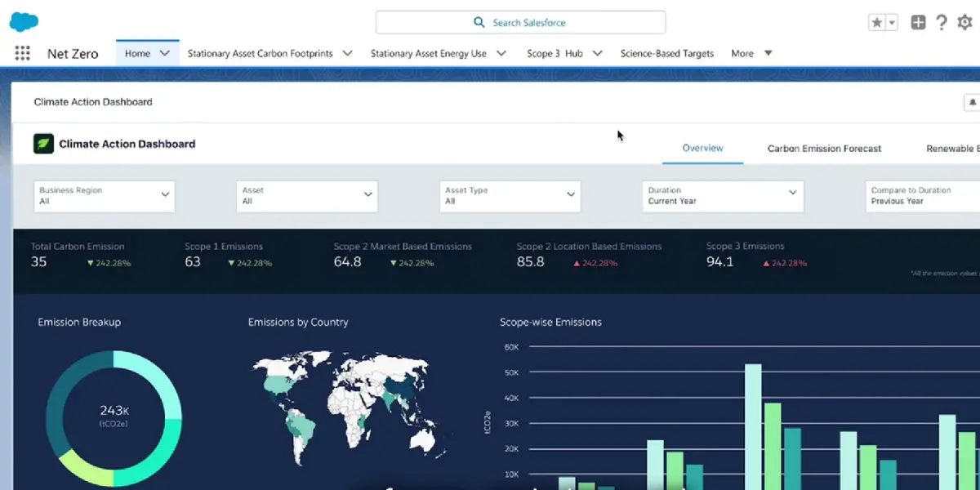Viewport: 980px width, 490px height.
Task: Click the Total Carbon Emission percentage change
Action: coord(109,263)
